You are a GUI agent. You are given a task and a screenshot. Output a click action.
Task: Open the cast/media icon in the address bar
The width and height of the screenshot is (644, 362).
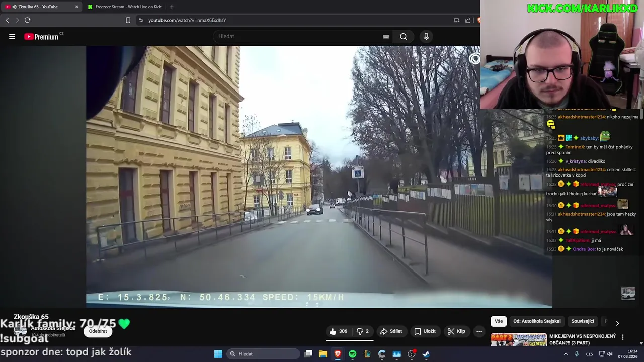[x=456, y=20]
